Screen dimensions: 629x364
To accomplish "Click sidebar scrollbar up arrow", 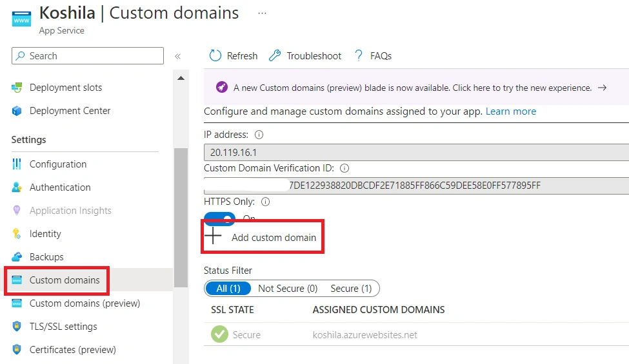I will [x=181, y=78].
